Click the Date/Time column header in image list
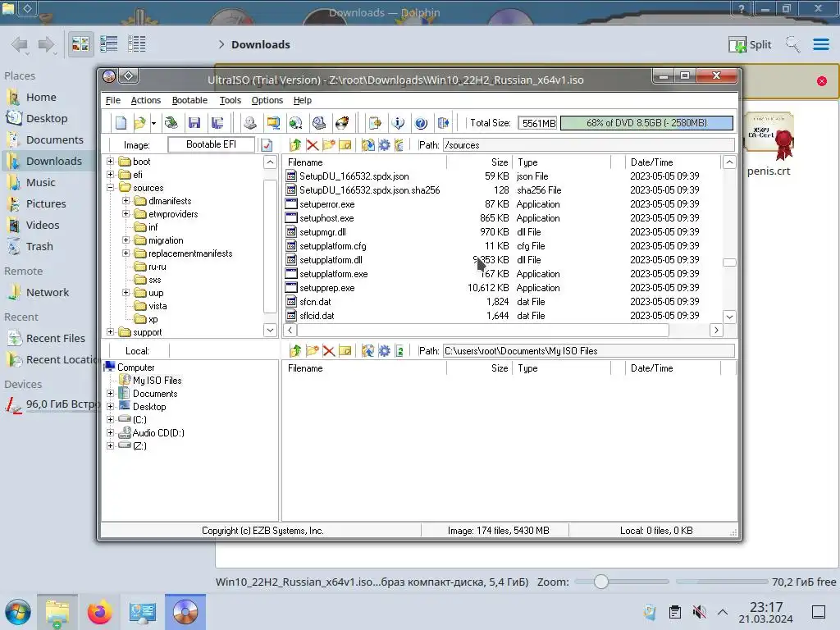 673,162
